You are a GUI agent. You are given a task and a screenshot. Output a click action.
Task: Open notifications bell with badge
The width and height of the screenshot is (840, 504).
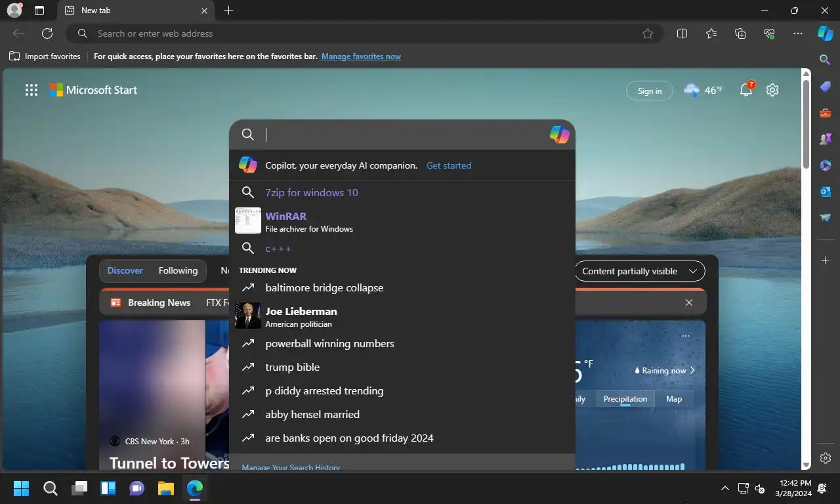[x=747, y=90]
